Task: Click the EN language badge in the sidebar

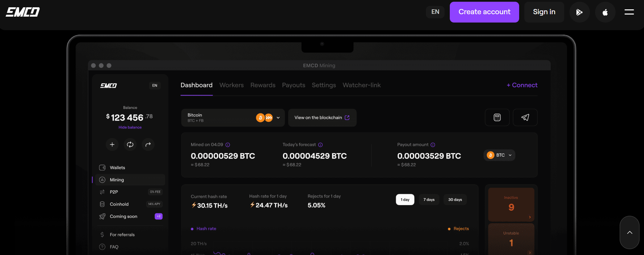Action: point(155,86)
